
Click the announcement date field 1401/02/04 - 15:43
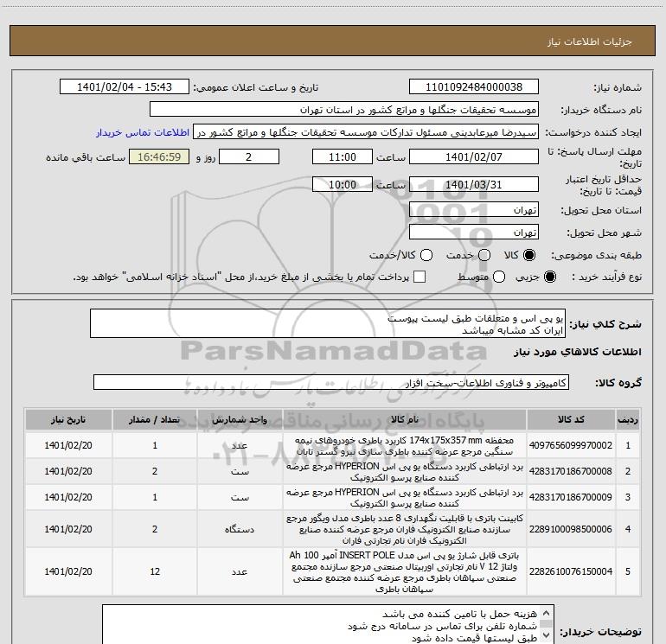(125, 87)
